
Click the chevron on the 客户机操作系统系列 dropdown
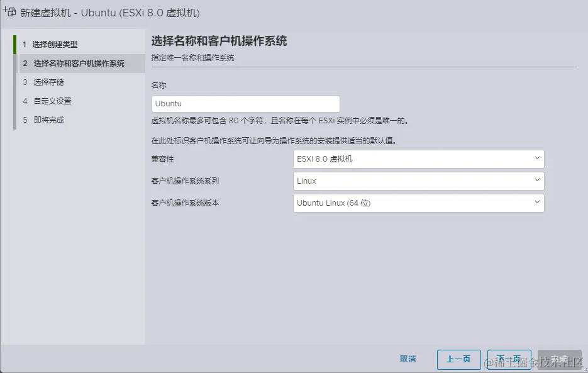pyautogui.click(x=537, y=181)
